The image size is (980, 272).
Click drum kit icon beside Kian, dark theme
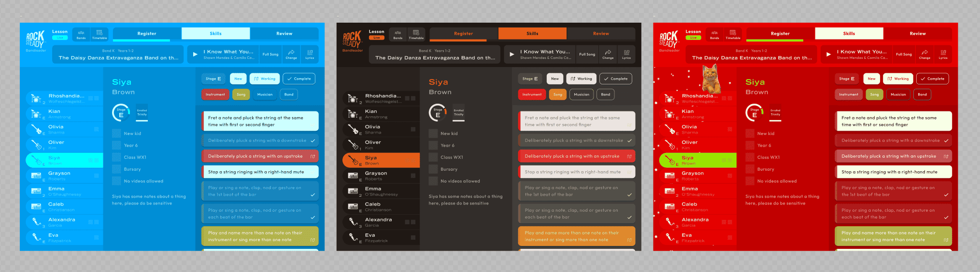[353, 114]
